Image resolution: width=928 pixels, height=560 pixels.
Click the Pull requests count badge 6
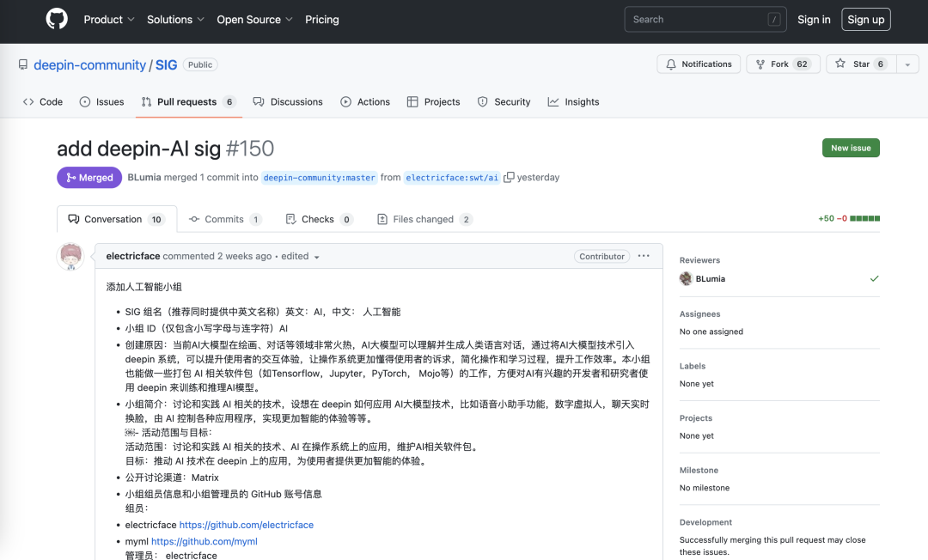tap(229, 101)
